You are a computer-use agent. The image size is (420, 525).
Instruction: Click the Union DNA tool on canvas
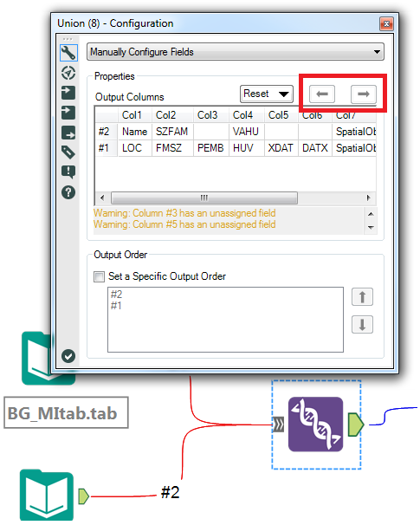tap(315, 425)
